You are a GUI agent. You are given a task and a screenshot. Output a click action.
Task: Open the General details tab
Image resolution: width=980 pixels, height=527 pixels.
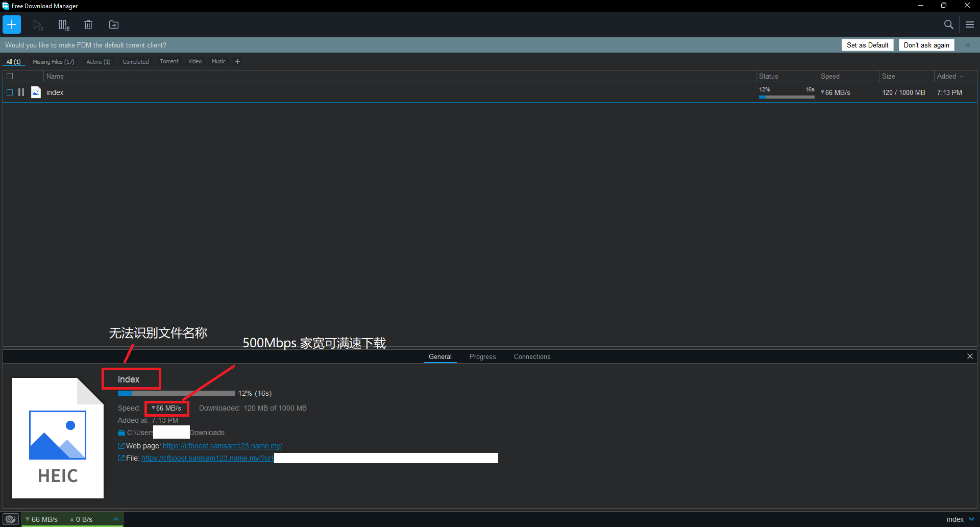click(x=440, y=356)
